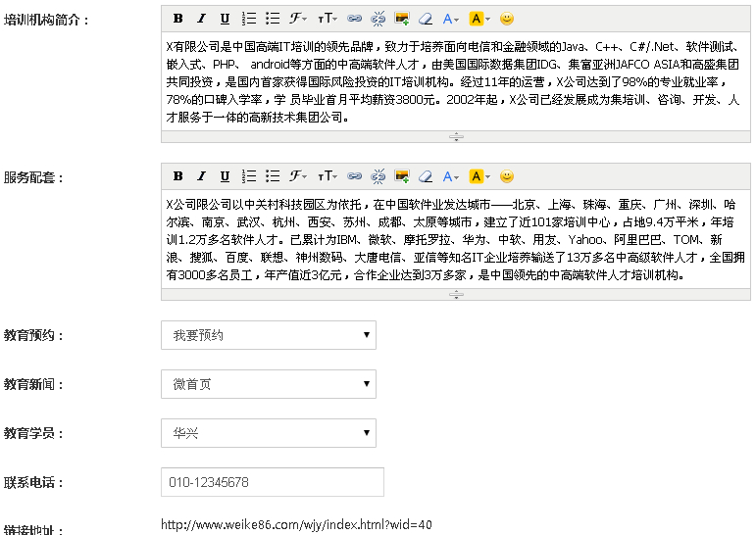Open font family dropdown in 培训机构简介 toolbar
The height and width of the screenshot is (535, 756).
(299, 19)
